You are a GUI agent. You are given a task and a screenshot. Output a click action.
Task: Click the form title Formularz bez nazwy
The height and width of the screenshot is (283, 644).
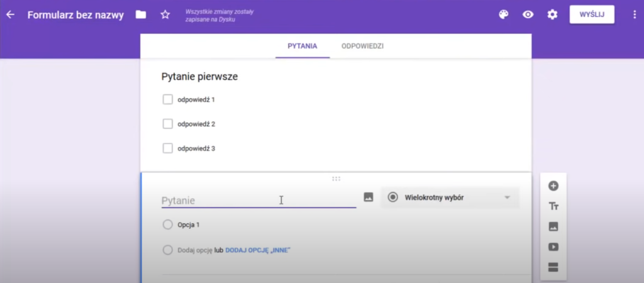(75, 15)
